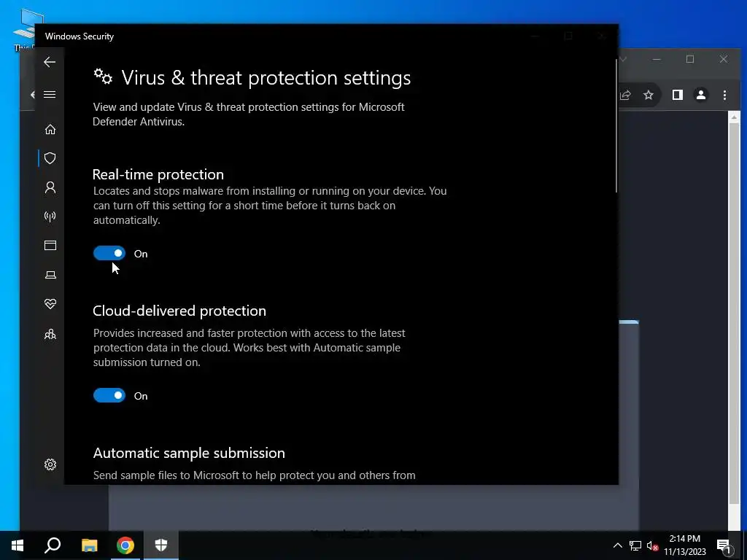Click the muted volume tray icon
Image resolution: width=747 pixels, height=560 pixels.
653,545
